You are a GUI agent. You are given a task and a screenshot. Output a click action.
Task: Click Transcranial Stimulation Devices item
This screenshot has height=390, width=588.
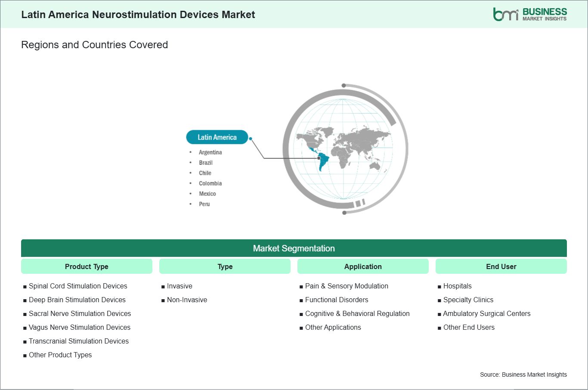(79, 341)
